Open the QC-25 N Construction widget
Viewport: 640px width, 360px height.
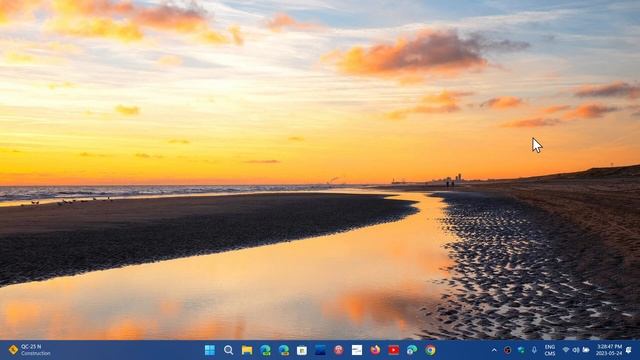[x=29, y=350]
